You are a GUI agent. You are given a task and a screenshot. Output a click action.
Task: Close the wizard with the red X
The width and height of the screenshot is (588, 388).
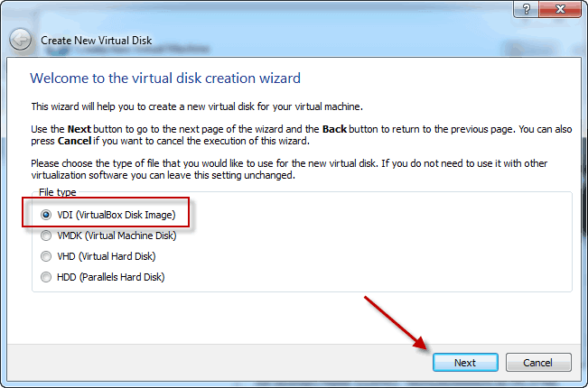point(560,9)
